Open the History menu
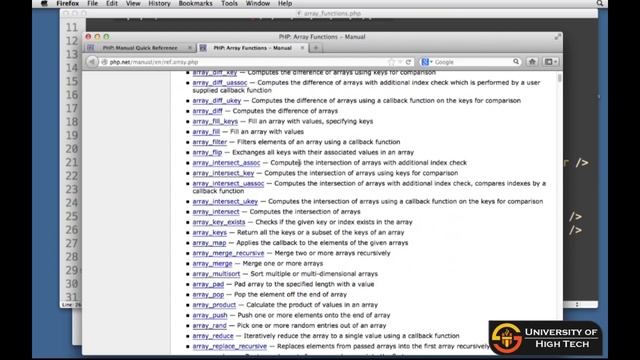 point(159,4)
